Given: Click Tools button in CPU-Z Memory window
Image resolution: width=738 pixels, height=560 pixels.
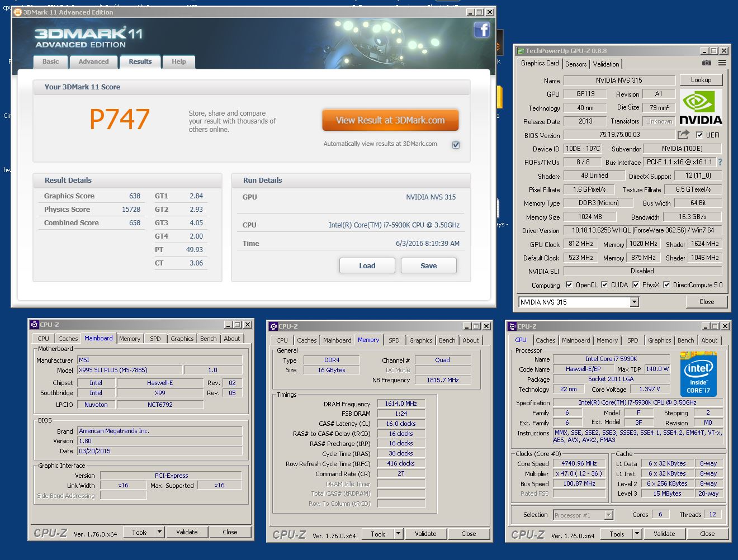Looking at the screenshot, I should click(x=378, y=534).
